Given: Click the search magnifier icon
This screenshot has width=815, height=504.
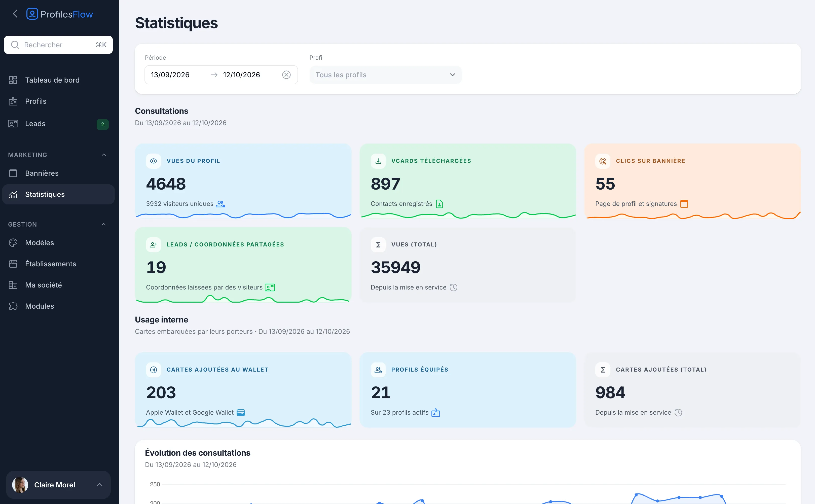Looking at the screenshot, I should (x=15, y=45).
